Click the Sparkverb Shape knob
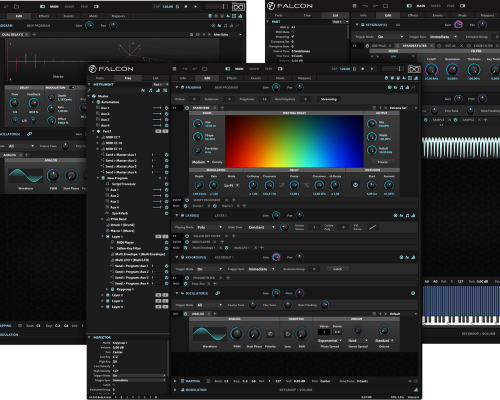Viewport: 500px width, 400px height. click(198, 137)
